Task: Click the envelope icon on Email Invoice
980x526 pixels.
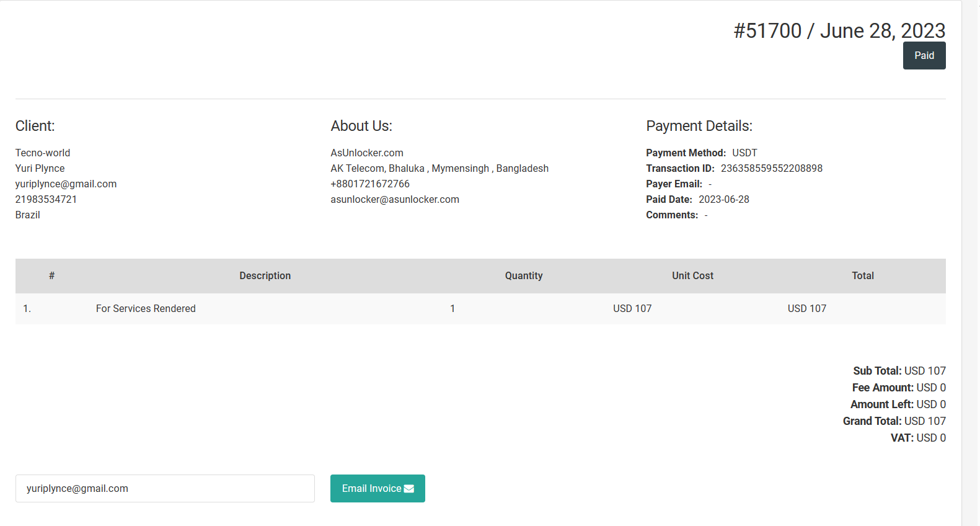Action: (409, 489)
